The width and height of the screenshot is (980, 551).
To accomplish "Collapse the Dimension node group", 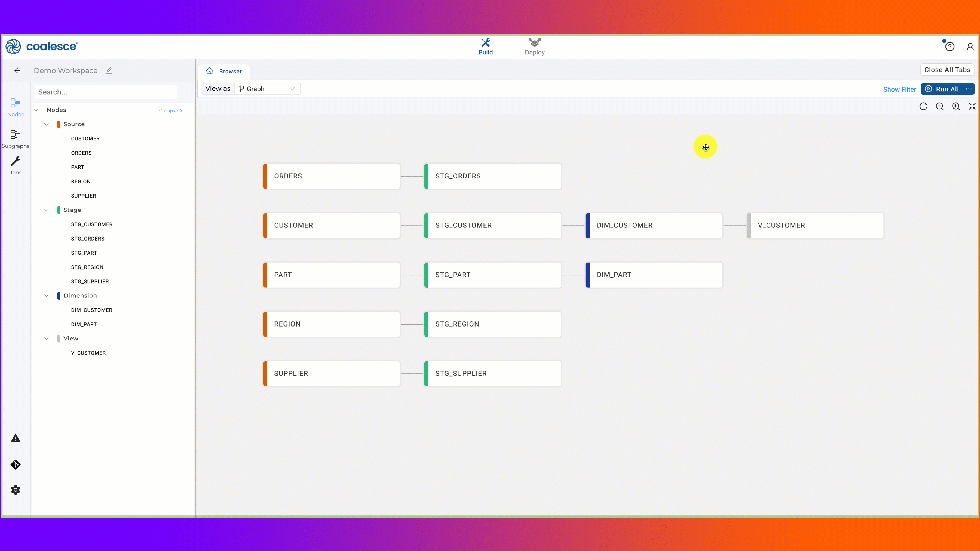I will click(x=46, y=295).
